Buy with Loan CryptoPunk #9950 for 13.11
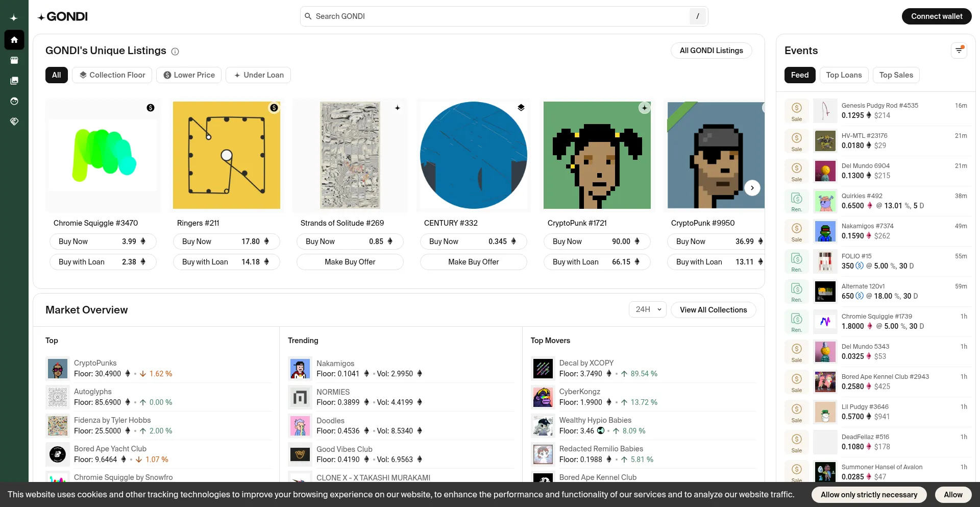Image resolution: width=980 pixels, height=507 pixels. [716, 262]
